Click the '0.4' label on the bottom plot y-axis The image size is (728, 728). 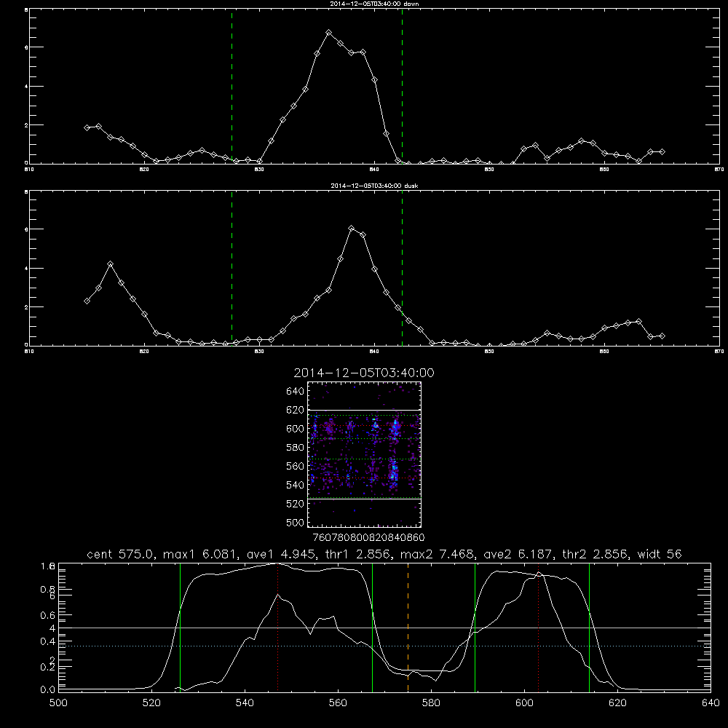(x=48, y=641)
